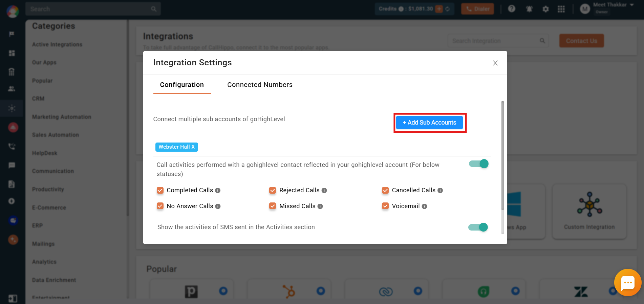Uncheck the Rejected Calls checkbox
Viewport: 644px width, 304px height.
point(273,190)
